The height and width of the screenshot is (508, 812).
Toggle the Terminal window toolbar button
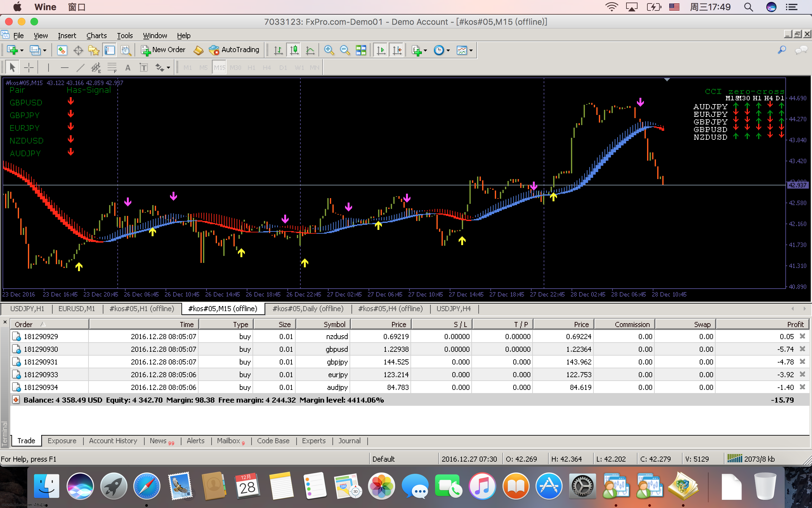[x=109, y=50]
